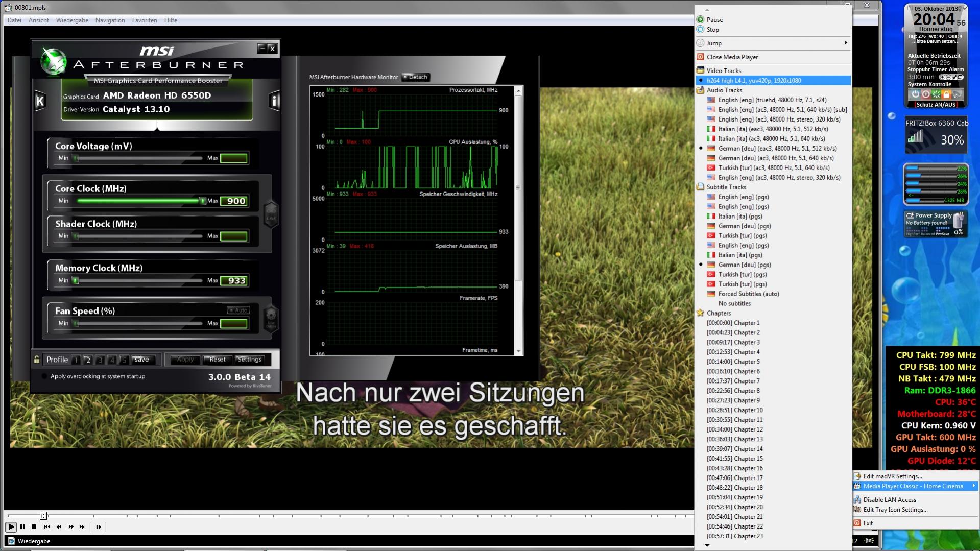Image resolution: width=980 pixels, height=551 pixels.
Task: Open the Ansicht menu
Action: [39, 20]
